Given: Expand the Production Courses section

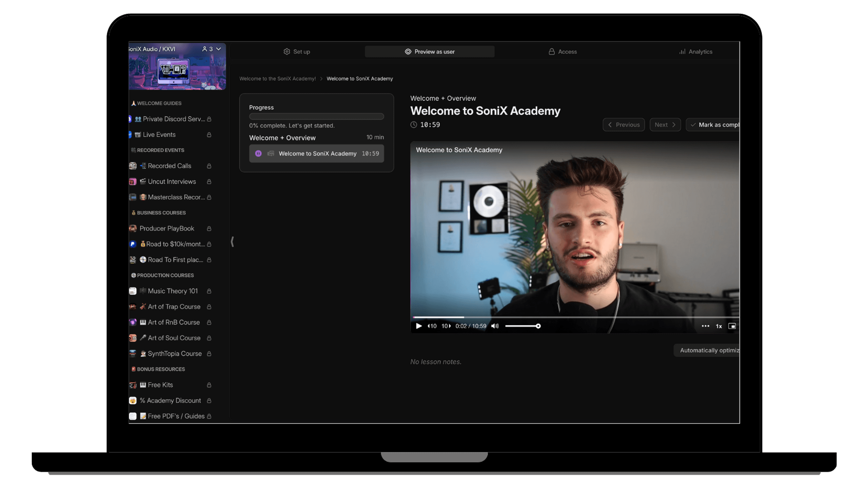Looking at the screenshot, I should pyautogui.click(x=165, y=275).
